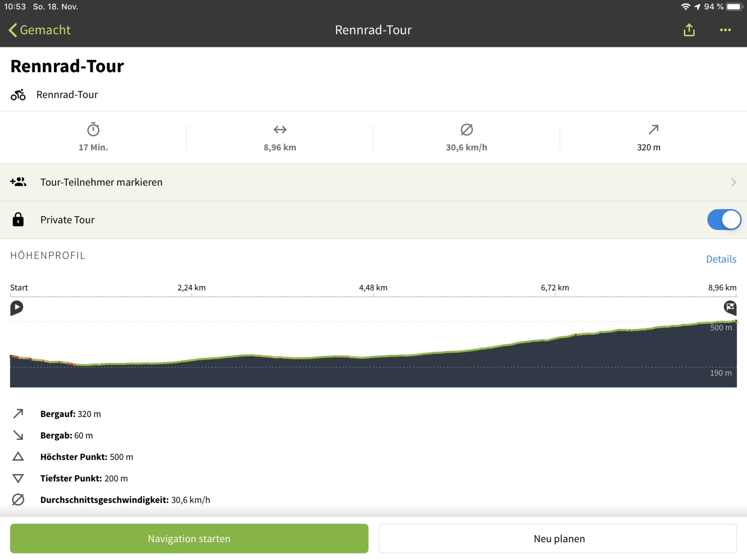The width and height of the screenshot is (747, 560).
Task: Tap the Rennrad-Tour title text
Action: coord(67,66)
